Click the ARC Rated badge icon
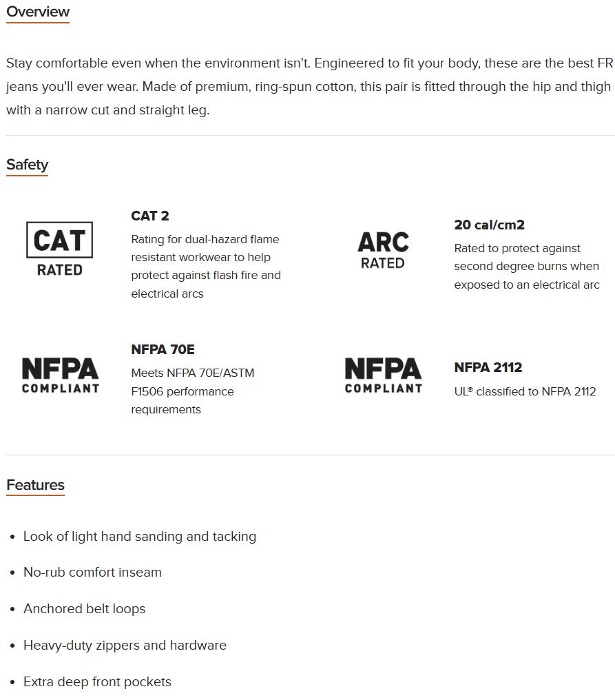615x700 pixels. (383, 250)
